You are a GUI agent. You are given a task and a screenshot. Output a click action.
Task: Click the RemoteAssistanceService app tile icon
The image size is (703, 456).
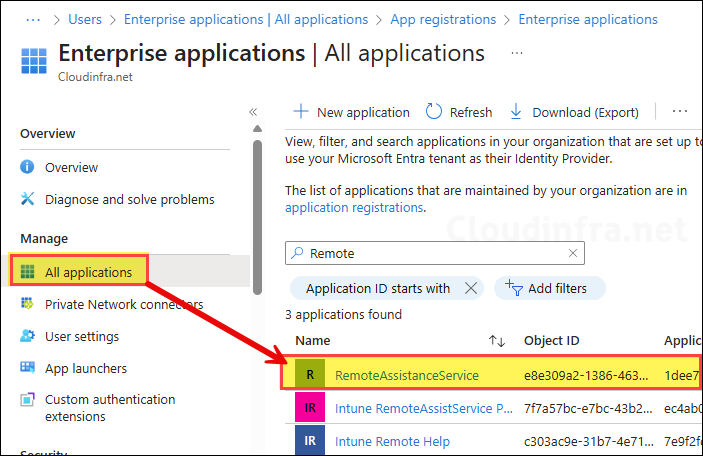(x=310, y=375)
